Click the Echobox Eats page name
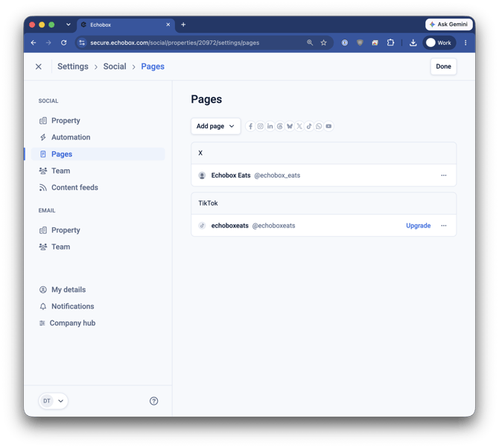This screenshot has width=499, height=448. click(231, 175)
